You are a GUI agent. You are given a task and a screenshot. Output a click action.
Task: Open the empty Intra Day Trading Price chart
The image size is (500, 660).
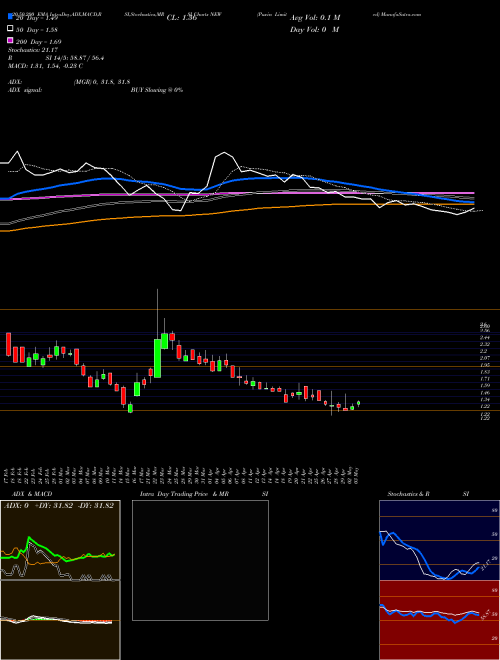pyautogui.click(x=200, y=560)
